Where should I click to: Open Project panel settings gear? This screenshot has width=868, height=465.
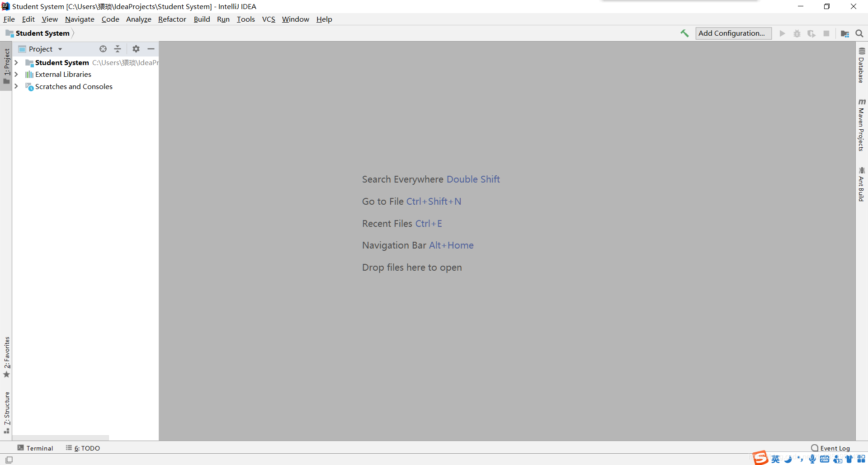tap(136, 49)
